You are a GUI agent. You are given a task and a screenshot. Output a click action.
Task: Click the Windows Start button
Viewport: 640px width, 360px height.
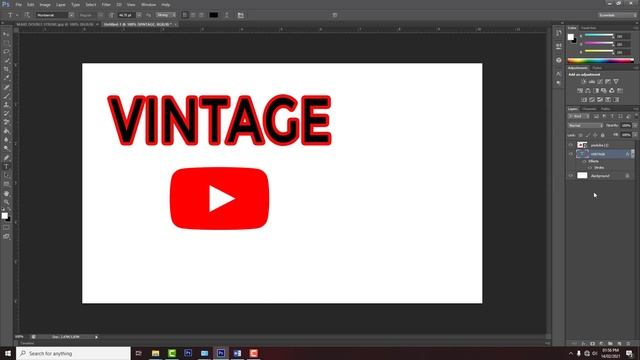(x=8, y=353)
